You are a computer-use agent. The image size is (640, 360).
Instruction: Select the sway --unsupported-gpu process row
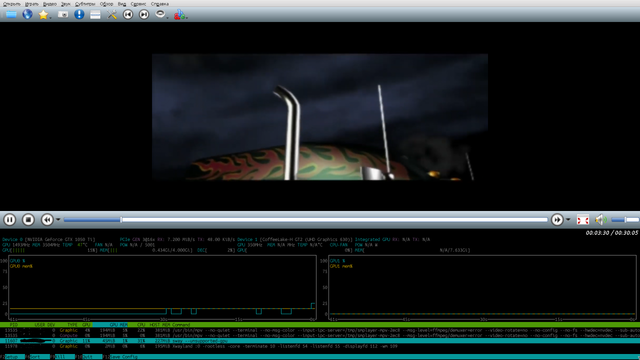pos(320,341)
